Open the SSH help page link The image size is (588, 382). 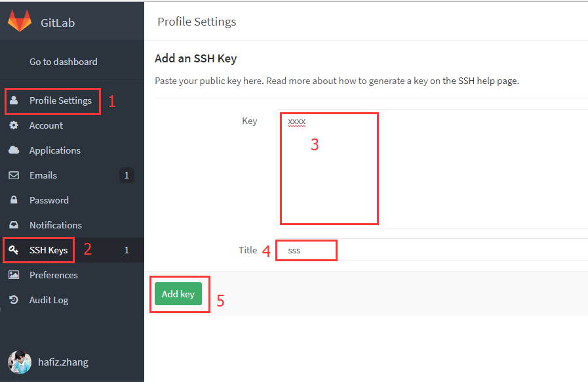pos(484,80)
